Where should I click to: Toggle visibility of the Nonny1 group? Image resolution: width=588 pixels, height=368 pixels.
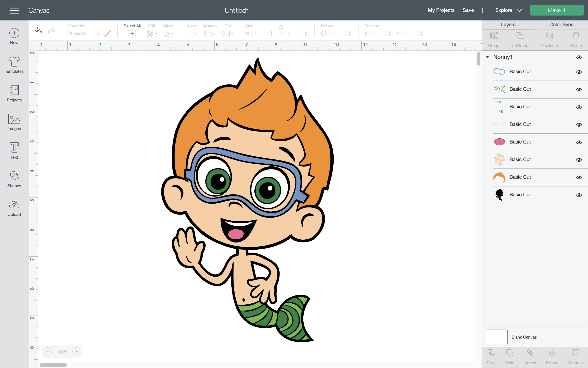pyautogui.click(x=579, y=57)
